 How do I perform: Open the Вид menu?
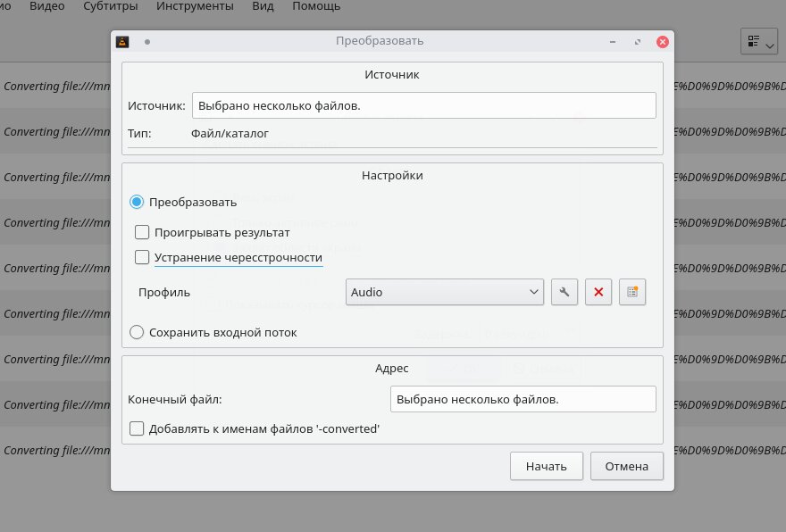(263, 6)
